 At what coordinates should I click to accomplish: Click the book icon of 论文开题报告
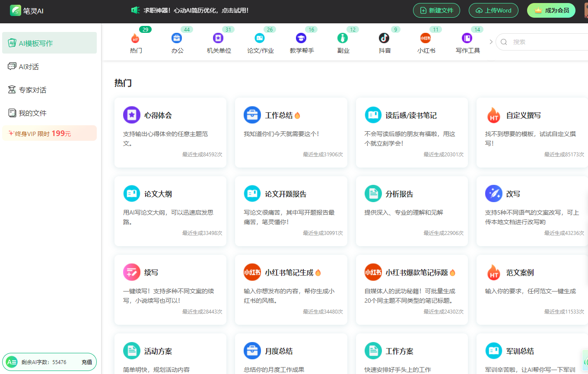coord(252,193)
